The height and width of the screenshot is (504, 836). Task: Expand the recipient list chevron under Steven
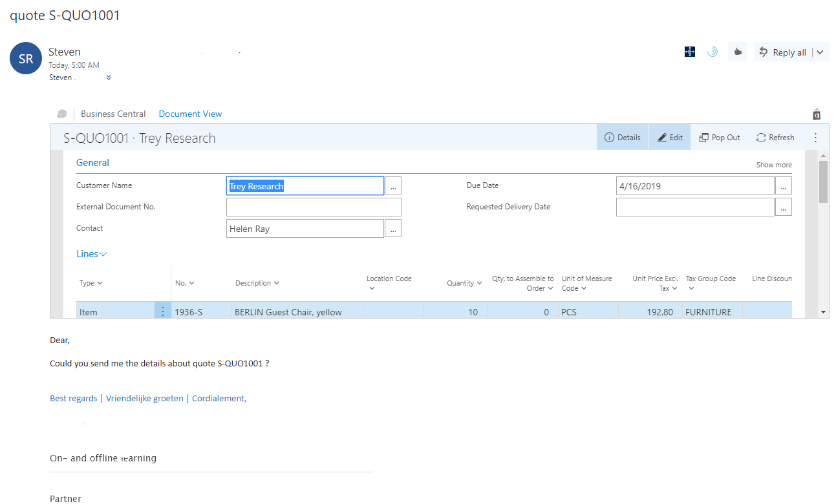(x=109, y=78)
